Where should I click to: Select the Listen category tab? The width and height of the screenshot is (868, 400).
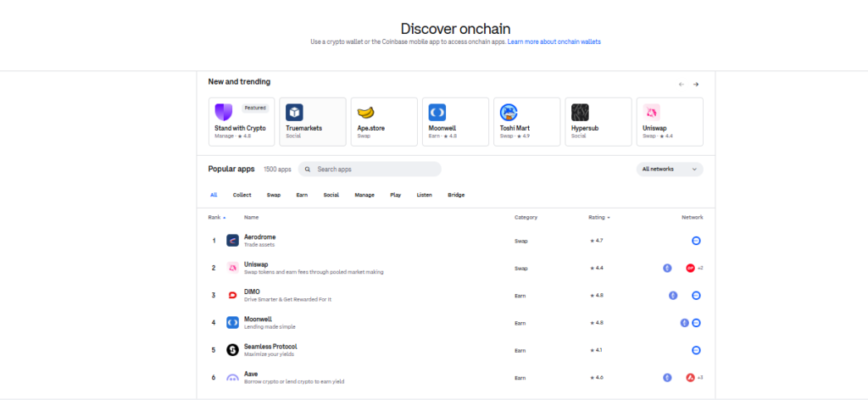(x=425, y=195)
